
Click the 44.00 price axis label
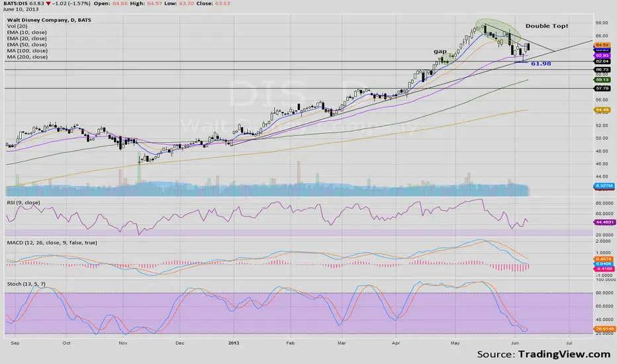(x=602, y=176)
